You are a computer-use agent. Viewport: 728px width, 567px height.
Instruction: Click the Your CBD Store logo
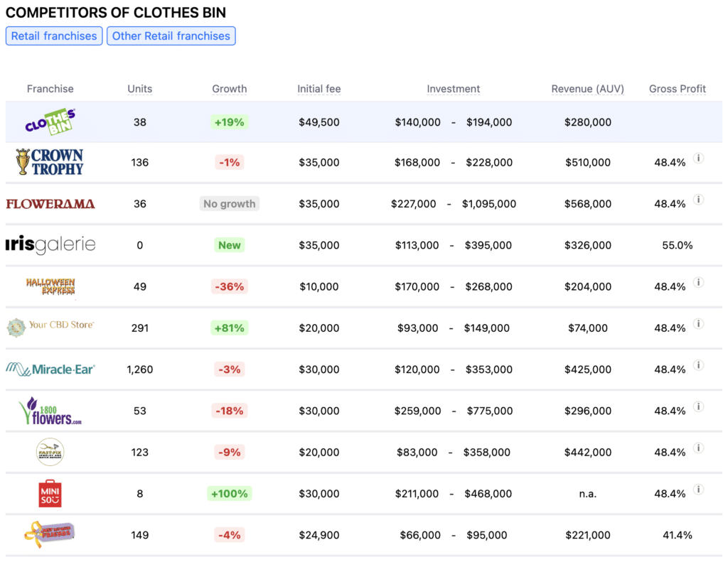pyautogui.click(x=50, y=327)
